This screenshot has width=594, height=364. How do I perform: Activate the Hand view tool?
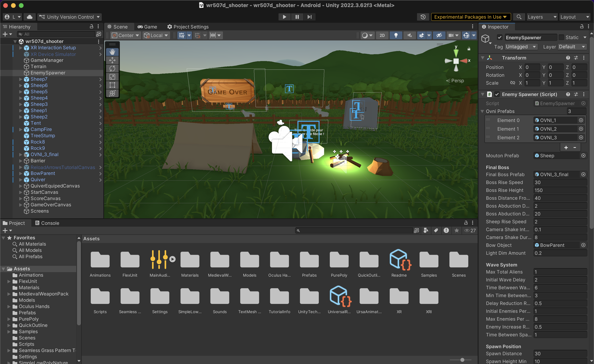click(x=112, y=52)
